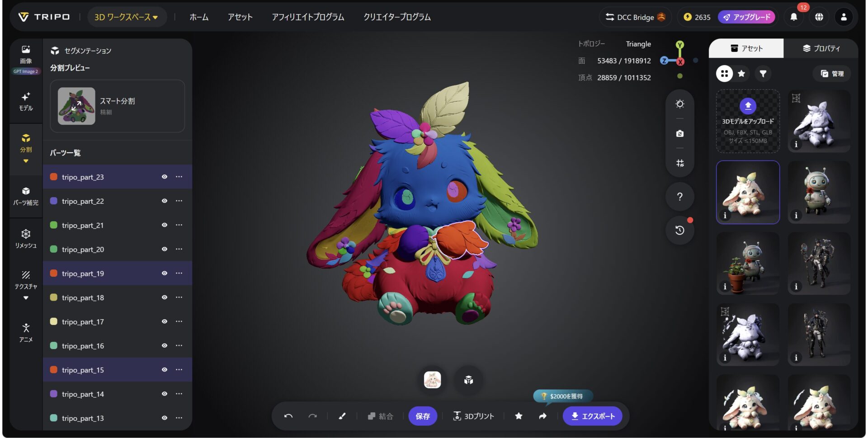Hide tripo_part_16 with eye icon
This screenshot has width=868, height=438.
(165, 346)
